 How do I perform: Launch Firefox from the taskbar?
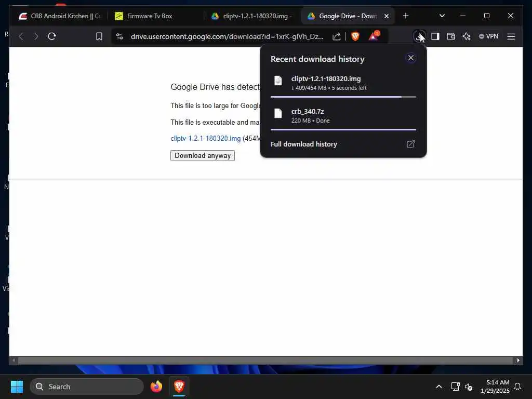pos(156,387)
